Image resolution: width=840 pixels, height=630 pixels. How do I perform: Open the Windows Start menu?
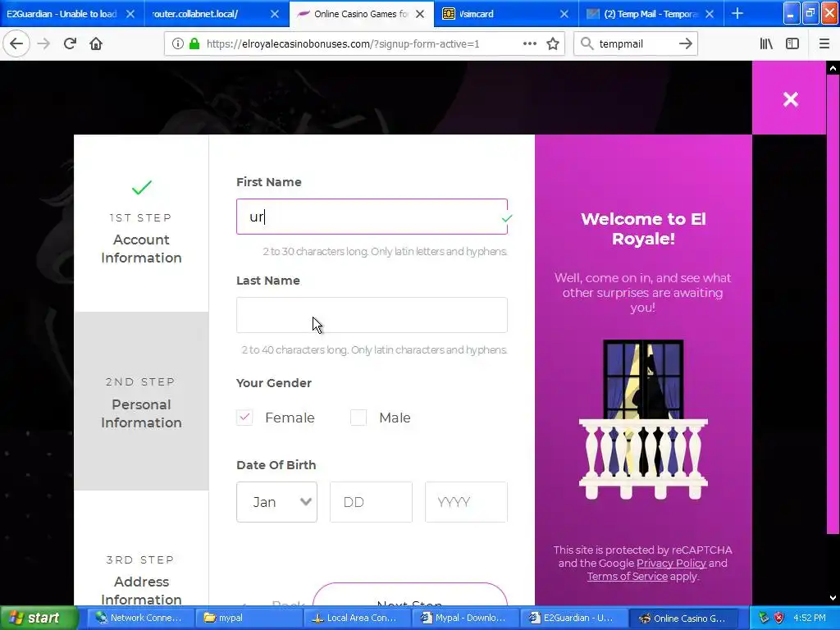pyautogui.click(x=39, y=618)
